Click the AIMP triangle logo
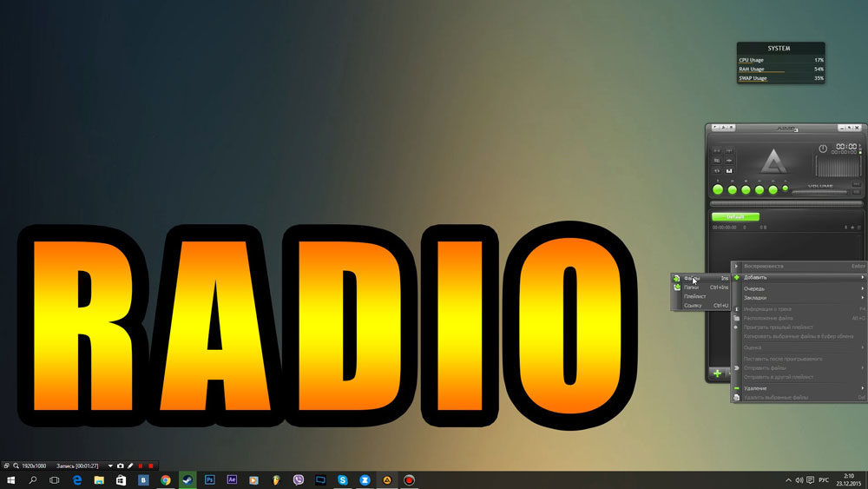Screen dimensions: 868x489 [x=773, y=162]
